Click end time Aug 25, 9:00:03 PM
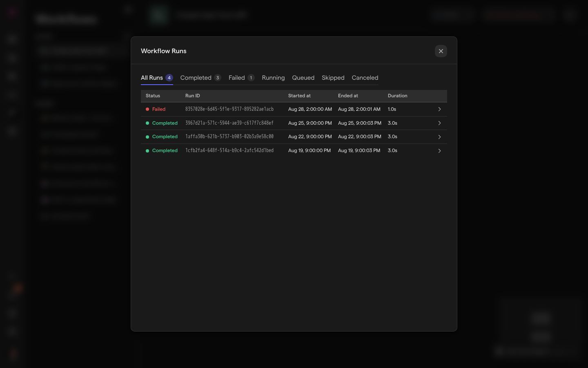Image resolution: width=588 pixels, height=368 pixels. [x=360, y=123]
